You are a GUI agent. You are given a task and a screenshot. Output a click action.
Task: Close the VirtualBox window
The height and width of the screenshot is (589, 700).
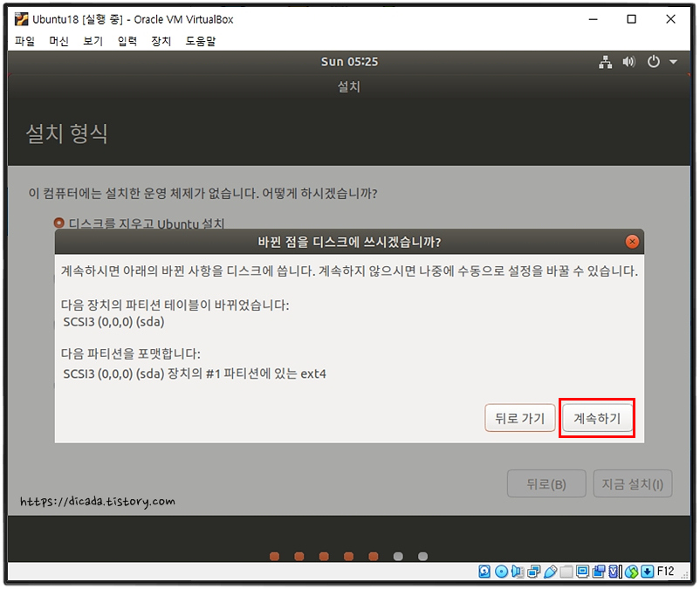point(670,19)
